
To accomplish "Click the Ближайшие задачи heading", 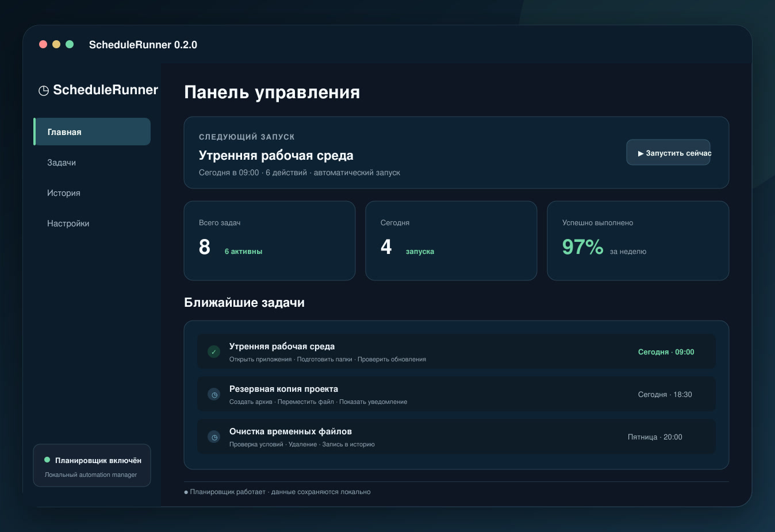I will click(244, 303).
